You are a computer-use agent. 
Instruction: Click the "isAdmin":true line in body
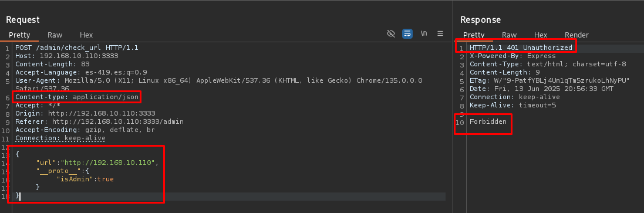point(85,179)
